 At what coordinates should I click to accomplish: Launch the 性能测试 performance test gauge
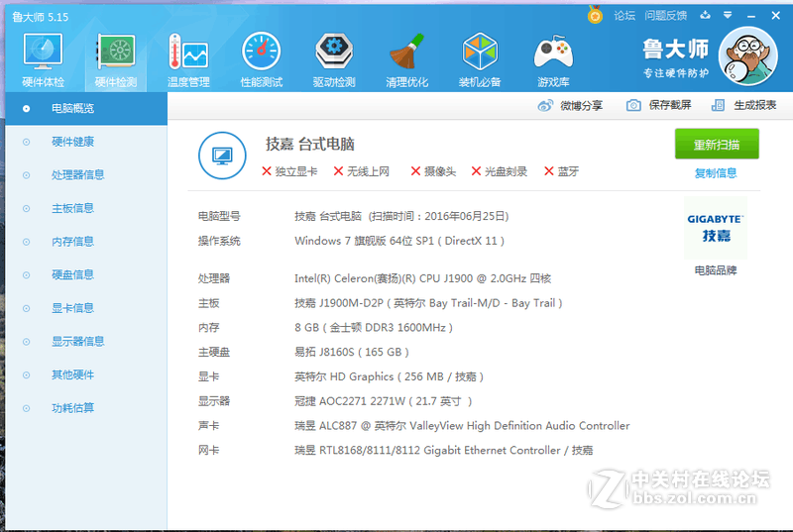tap(261, 59)
